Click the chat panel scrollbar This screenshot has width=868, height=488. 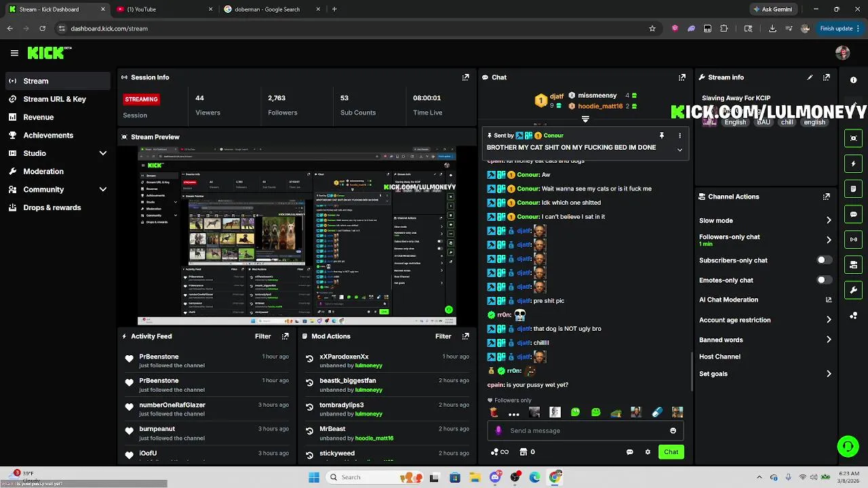[x=691, y=371]
